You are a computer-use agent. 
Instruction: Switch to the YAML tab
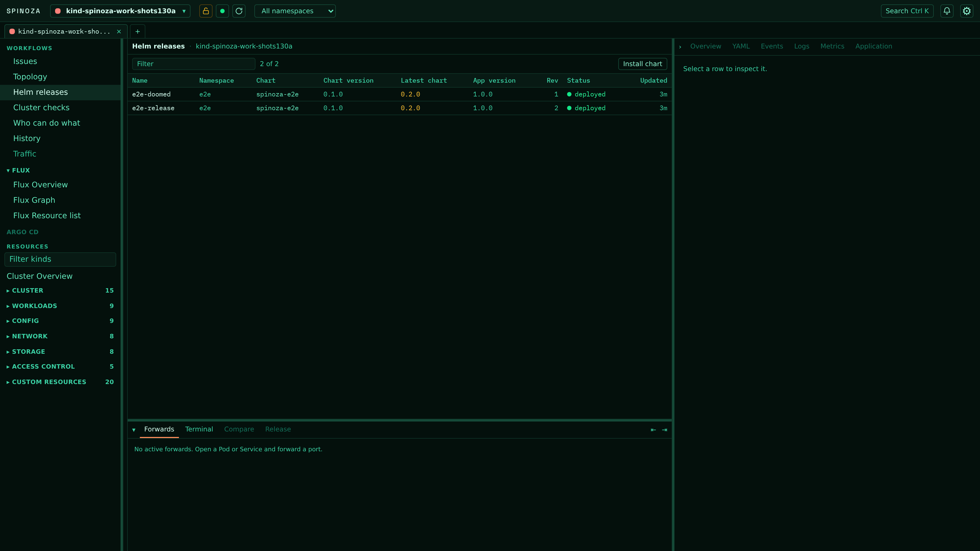(x=741, y=47)
